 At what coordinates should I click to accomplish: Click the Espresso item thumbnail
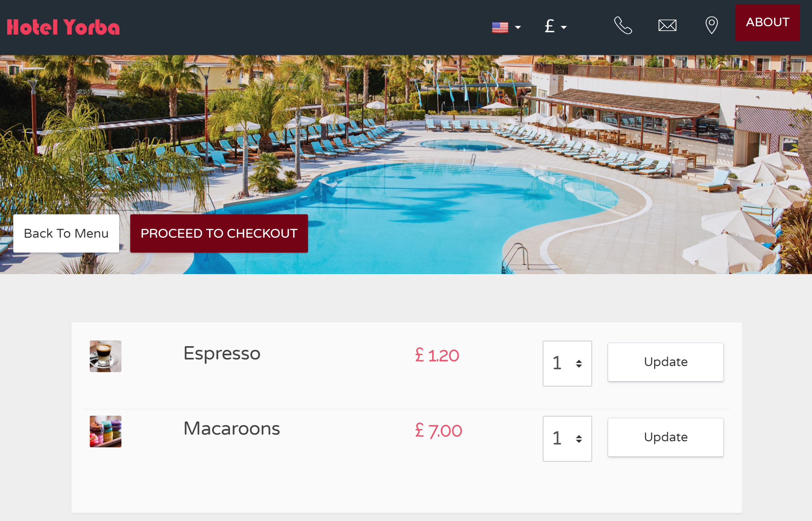tap(106, 356)
